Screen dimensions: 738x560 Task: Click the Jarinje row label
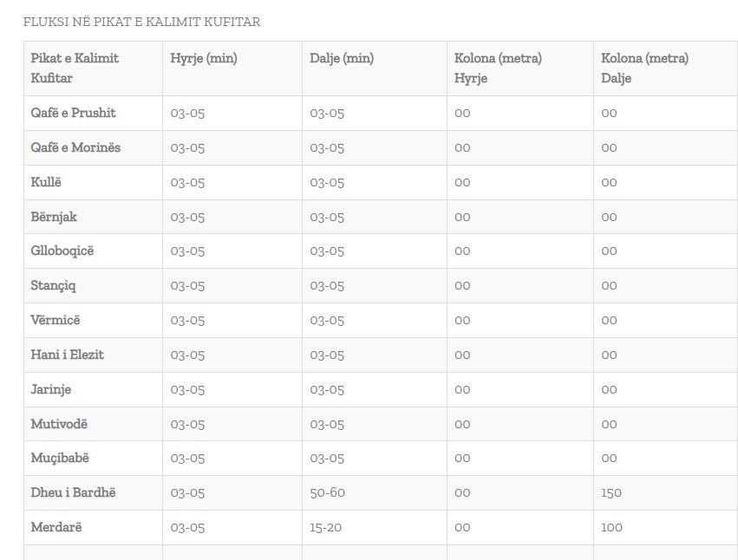(x=51, y=389)
